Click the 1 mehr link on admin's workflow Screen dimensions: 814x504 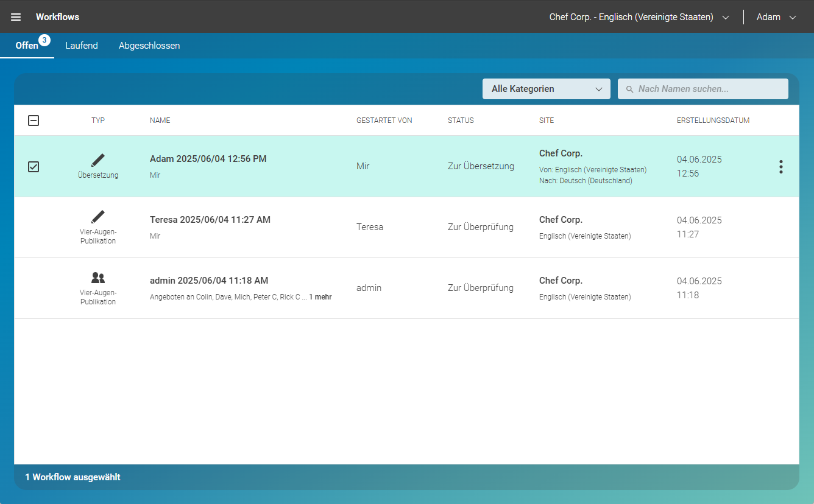click(x=319, y=296)
